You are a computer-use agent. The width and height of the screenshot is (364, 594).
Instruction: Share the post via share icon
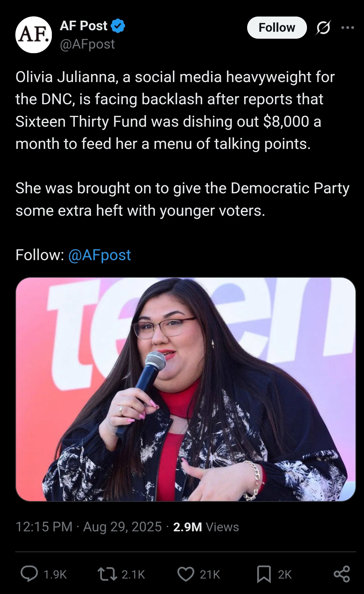click(x=342, y=574)
